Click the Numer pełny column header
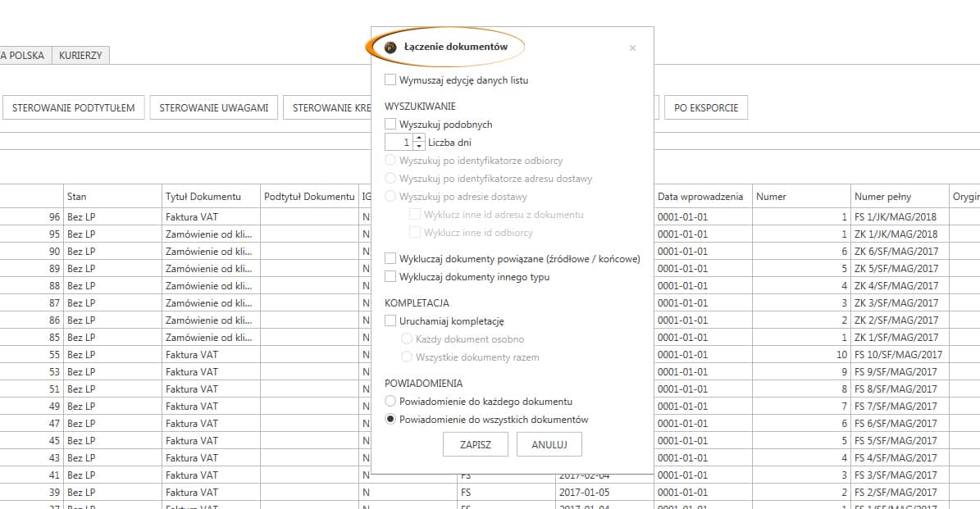Screen dimensions: 980x509 (x=900, y=196)
